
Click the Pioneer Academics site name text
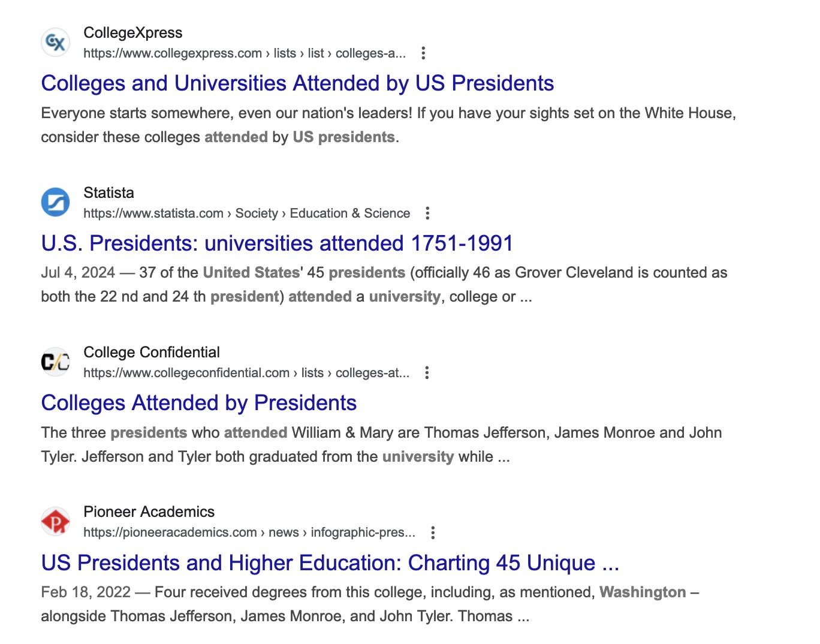(148, 512)
